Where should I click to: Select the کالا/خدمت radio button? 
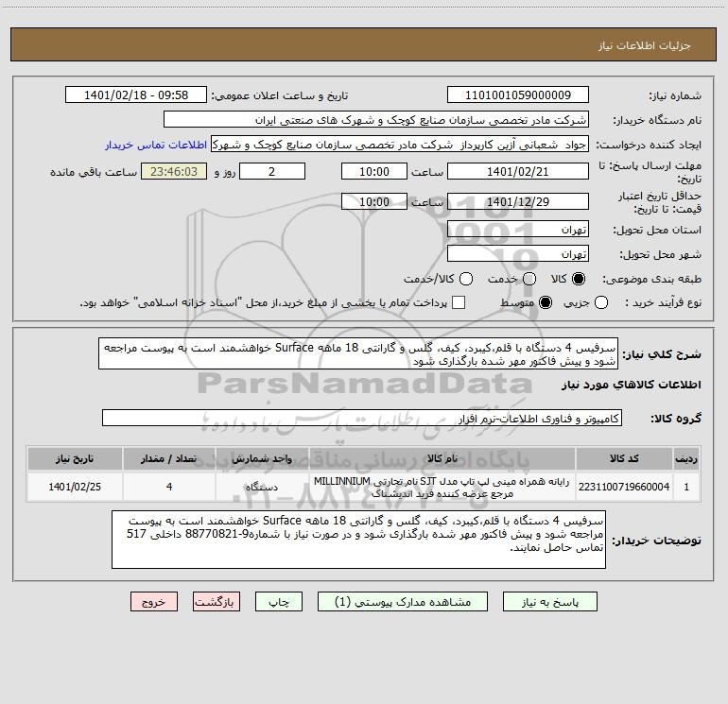click(x=466, y=279)
